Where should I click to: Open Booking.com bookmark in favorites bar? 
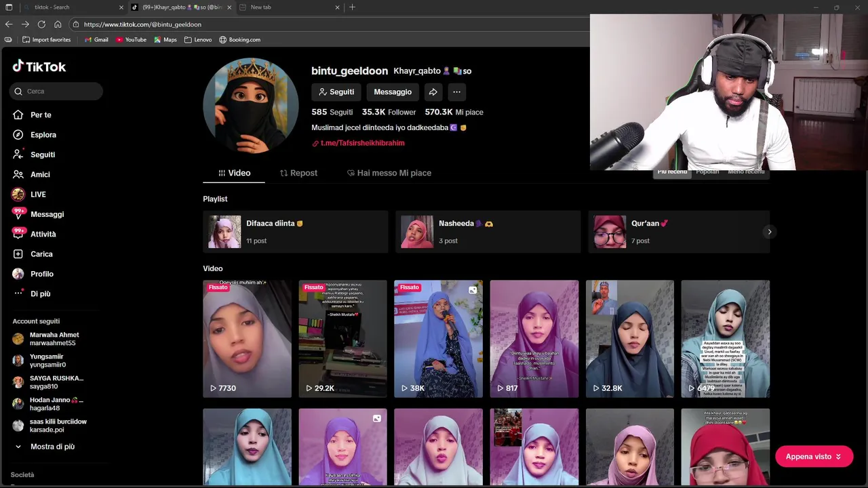240,40
